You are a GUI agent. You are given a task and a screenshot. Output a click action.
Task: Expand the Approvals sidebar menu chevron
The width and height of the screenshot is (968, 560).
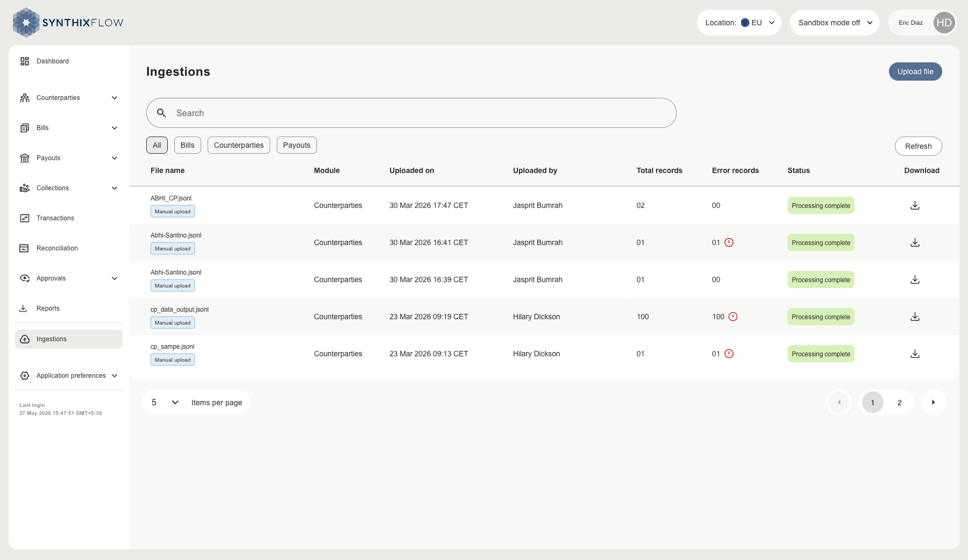pos(115,278)
